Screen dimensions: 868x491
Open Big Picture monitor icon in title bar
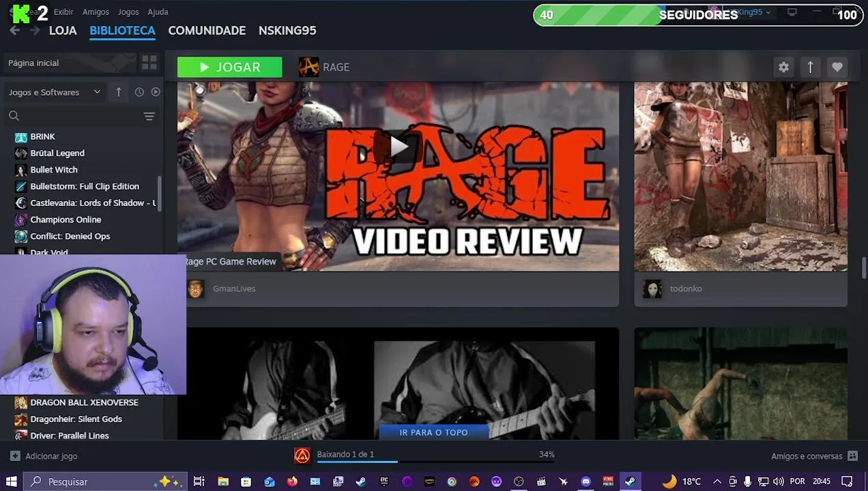click(x=792, y=12)
